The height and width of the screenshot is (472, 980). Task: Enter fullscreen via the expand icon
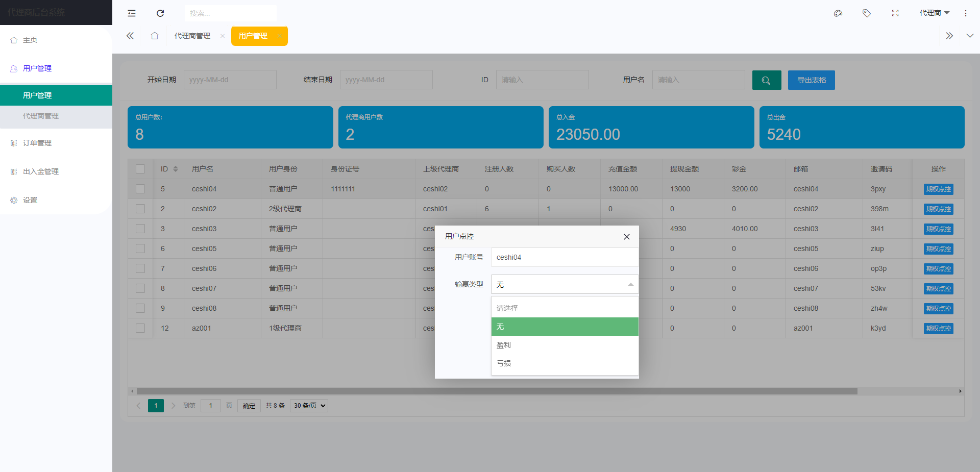(x=895, y=13)
